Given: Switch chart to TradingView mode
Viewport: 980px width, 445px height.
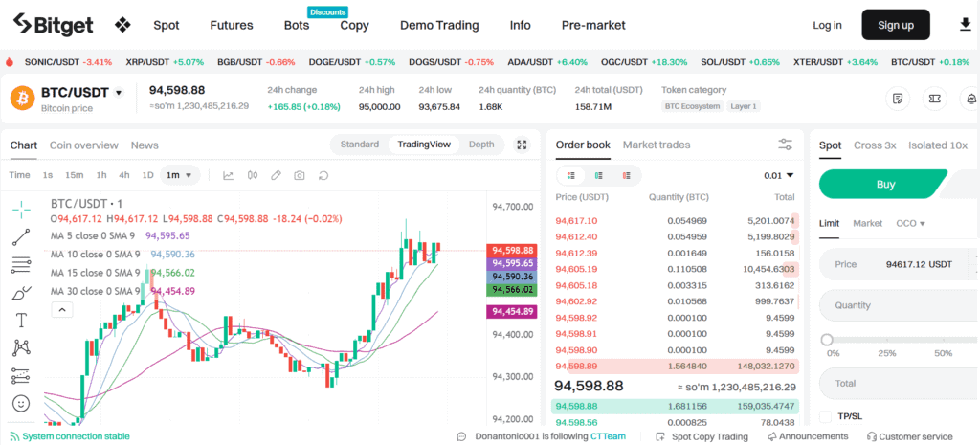Looking at the screenshot, I should 424,145.
